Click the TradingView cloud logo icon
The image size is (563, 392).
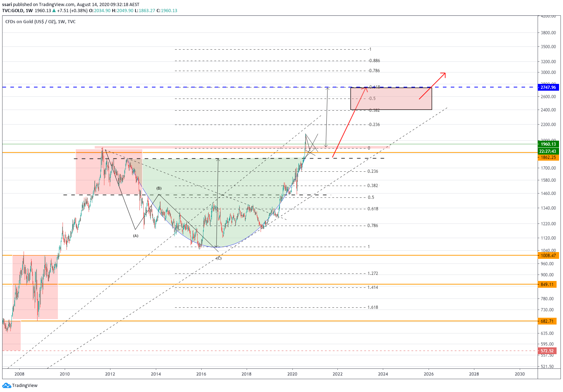tap(6, 385)
